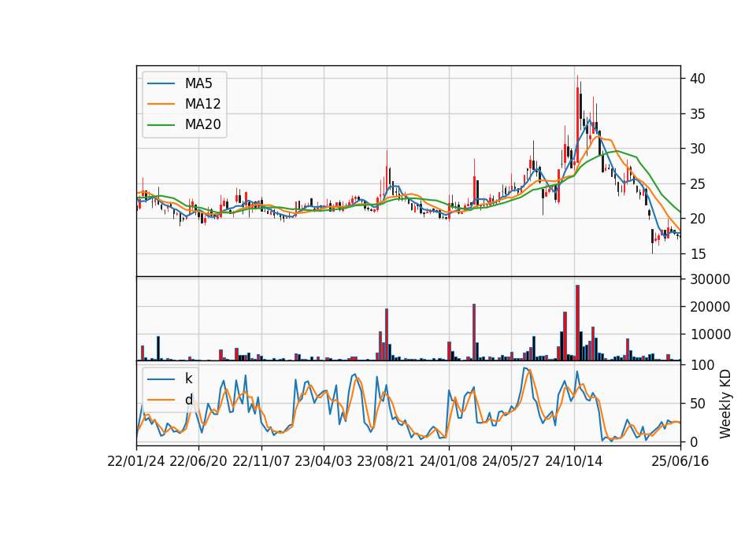756x543 pixels.
Task: Click the d legend label
Action: [188, 400]
